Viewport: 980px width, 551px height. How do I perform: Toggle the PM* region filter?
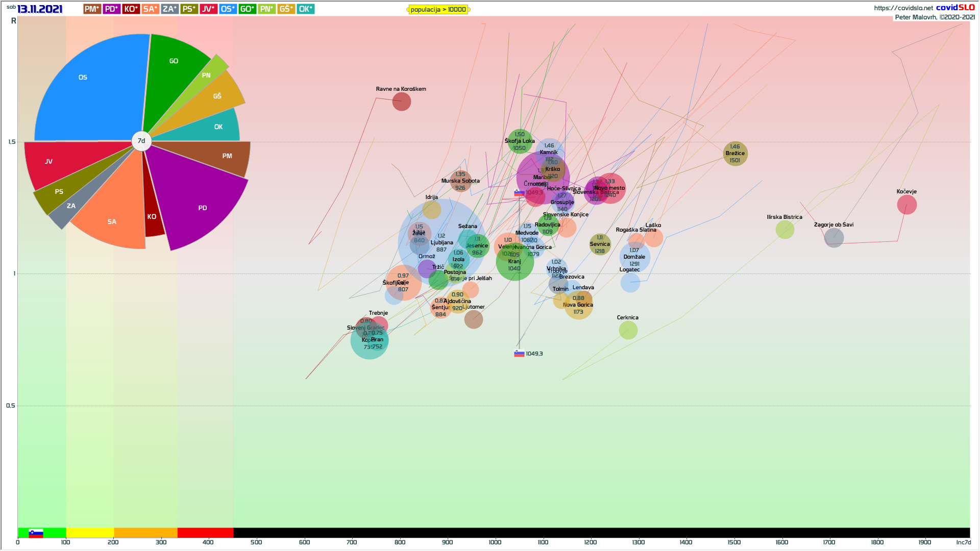92,9
